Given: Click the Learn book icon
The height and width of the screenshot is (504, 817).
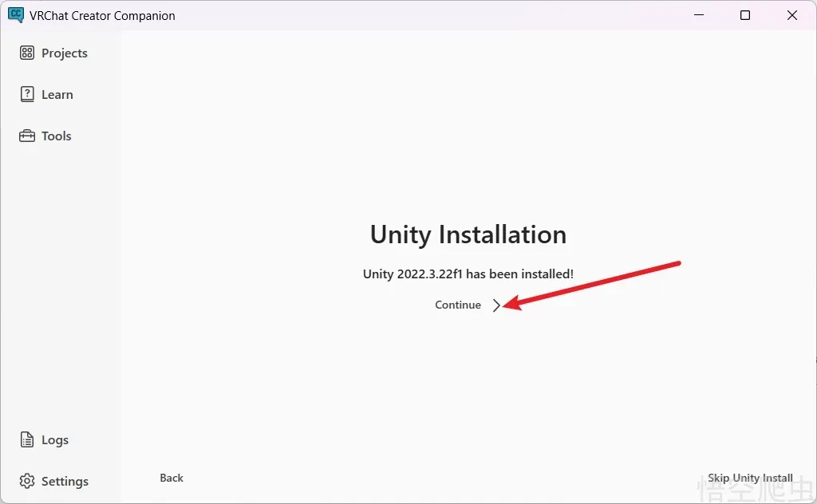Looking at the screenshot, I should click(x=27, y=94).
